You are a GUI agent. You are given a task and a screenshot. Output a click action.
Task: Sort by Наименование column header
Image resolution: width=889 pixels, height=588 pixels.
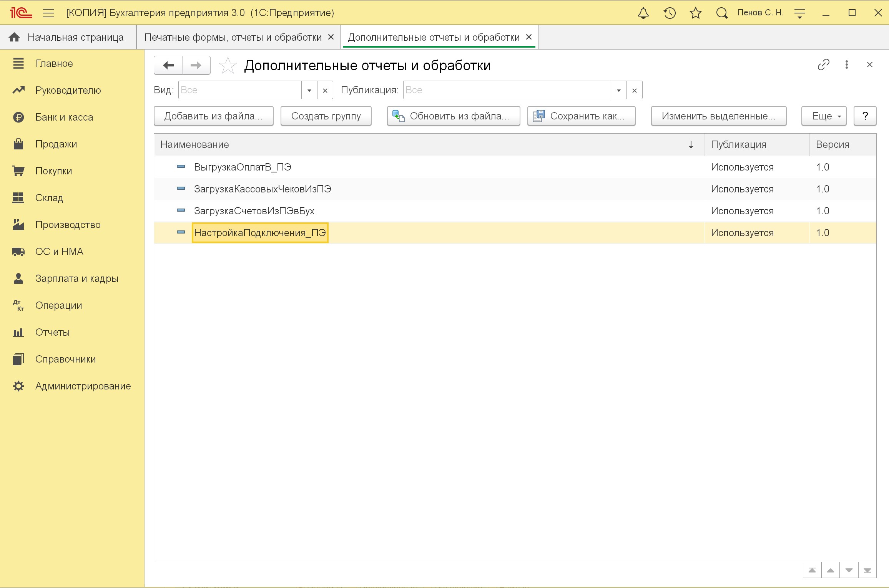click(429, 144)
